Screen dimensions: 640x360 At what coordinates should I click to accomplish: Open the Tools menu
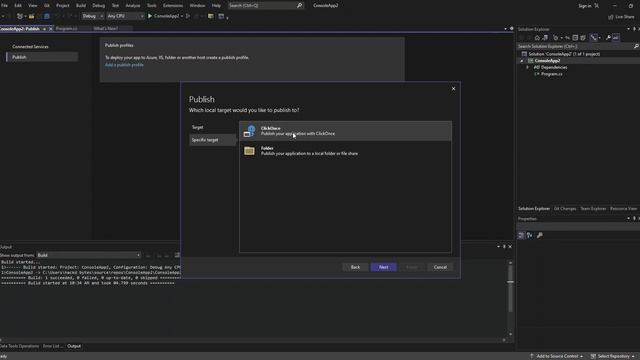(x=151, y=6)
